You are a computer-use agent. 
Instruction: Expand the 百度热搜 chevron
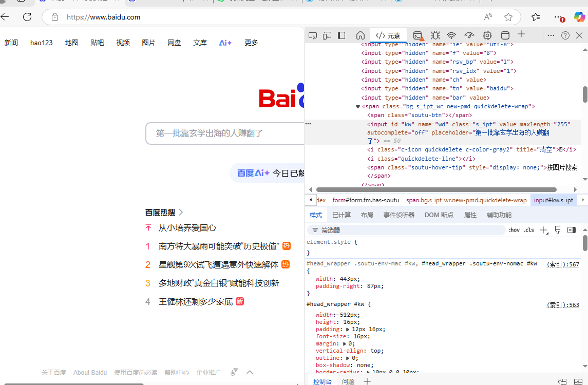pyautogui.click(x=181, y=213)
